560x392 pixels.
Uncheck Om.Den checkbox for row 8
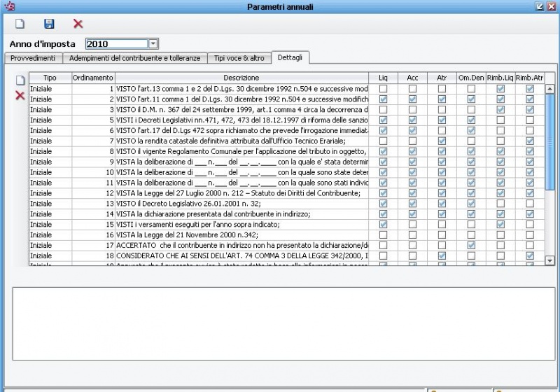471,151
